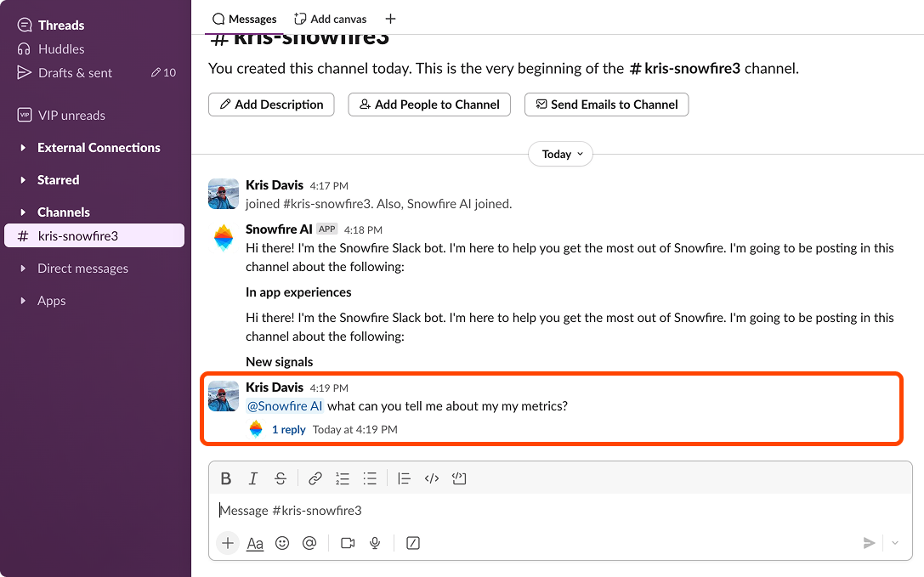This screenshot has width=924, height=577.
Task: Open schedule send options arrow
Action: point(895,543)
